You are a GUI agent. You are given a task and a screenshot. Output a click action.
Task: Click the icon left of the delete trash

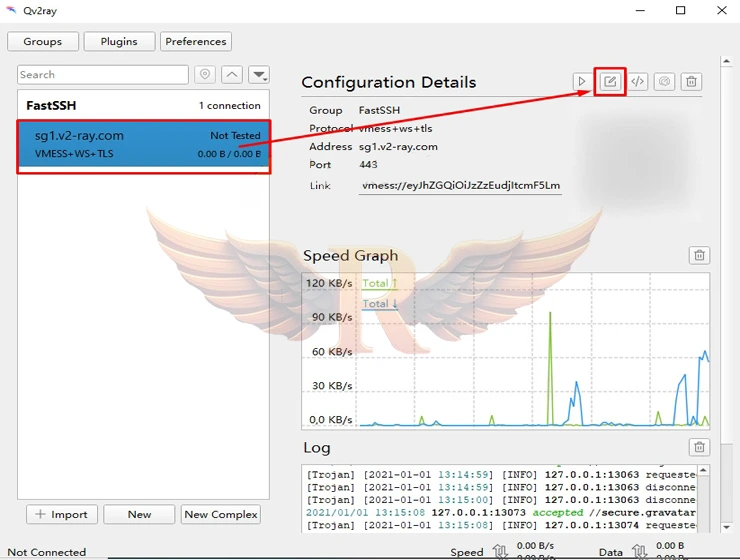pyautogui.click(x=664, y=82)
